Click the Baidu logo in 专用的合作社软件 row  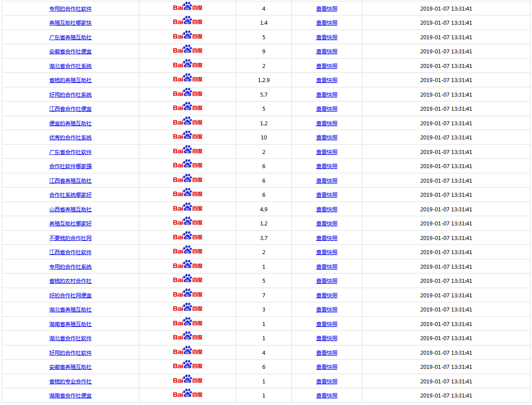pos(188,7)
